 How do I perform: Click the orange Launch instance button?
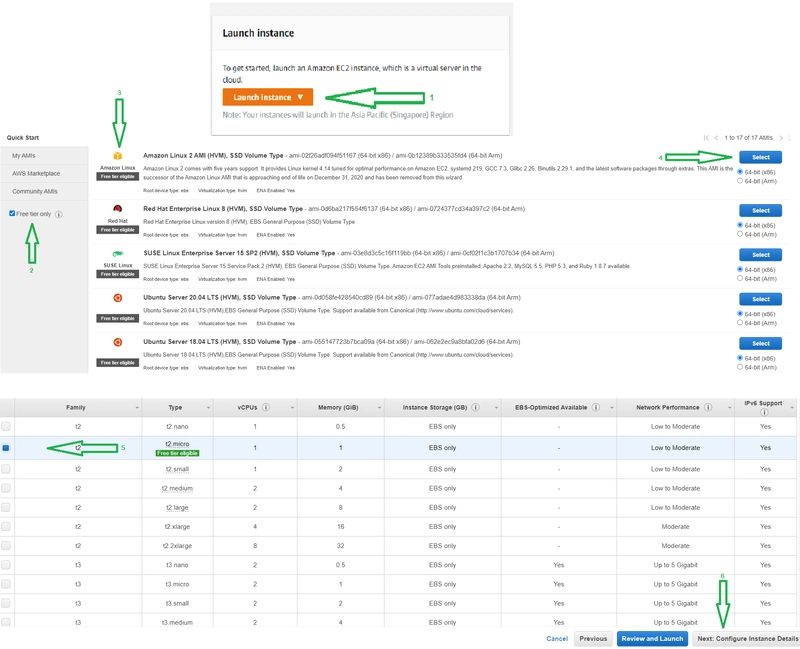pyautogui.click(x=267, y=97)
